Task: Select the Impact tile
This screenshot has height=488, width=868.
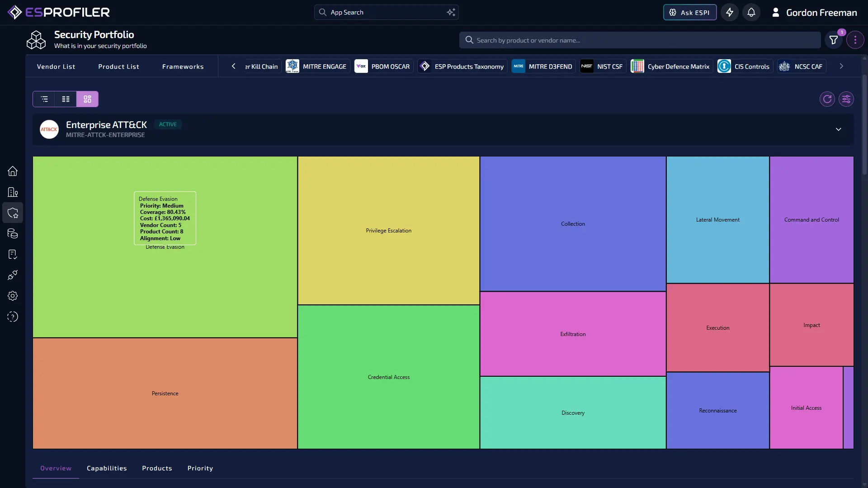Action: click(x=811, y=325)
